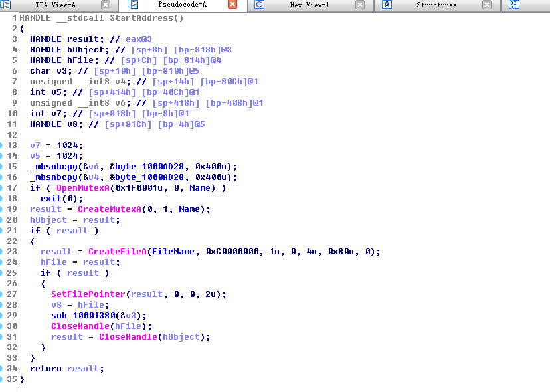550x392 pixels.
Task: Click hFile in the line 24 assignment
Action: [54, 262]
